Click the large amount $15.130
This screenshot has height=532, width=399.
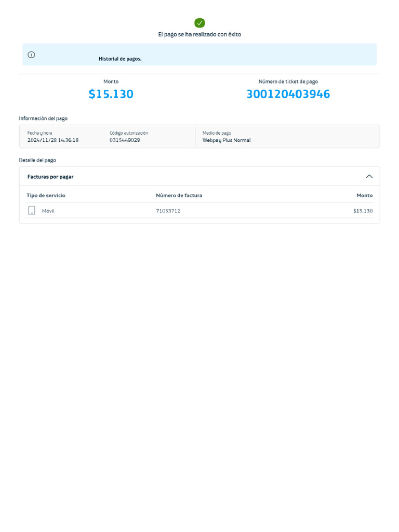111,94
